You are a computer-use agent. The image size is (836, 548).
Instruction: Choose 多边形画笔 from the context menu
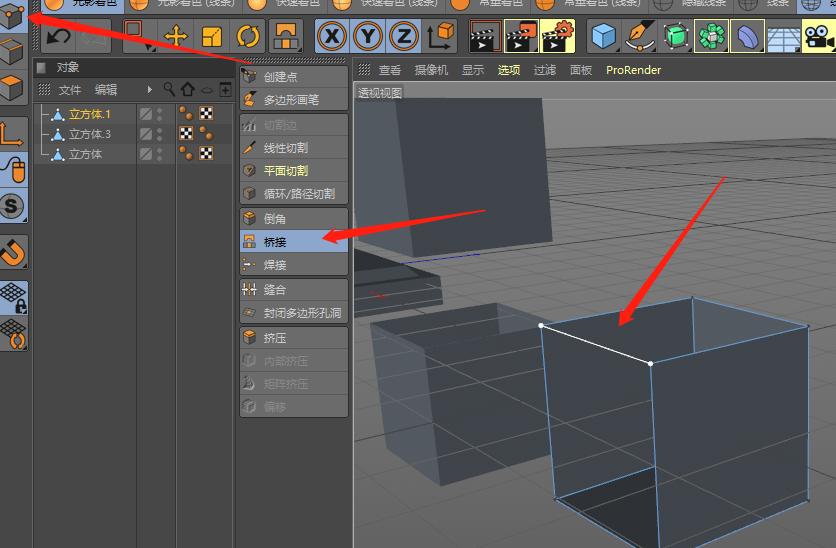294,100
